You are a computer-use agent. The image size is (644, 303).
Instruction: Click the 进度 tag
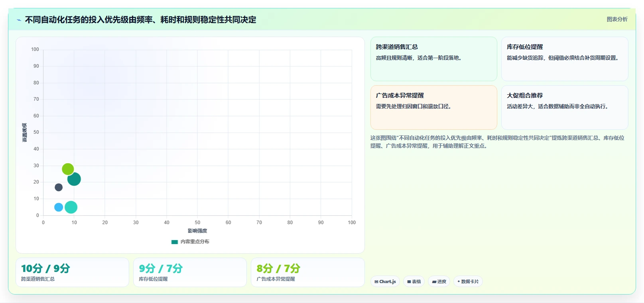(439, 281)
